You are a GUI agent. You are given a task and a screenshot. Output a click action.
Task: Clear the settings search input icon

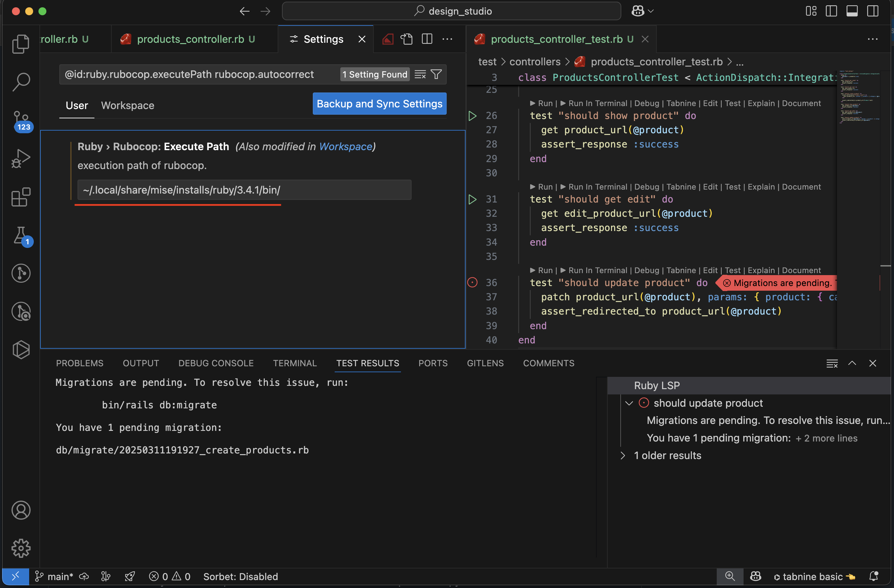tap(420, 74)
